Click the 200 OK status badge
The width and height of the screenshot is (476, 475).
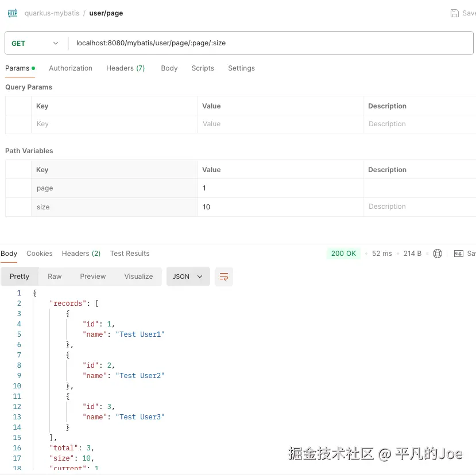point(343,253)
